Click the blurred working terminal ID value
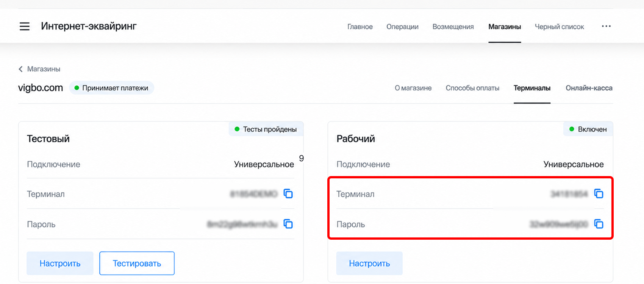The image size is (644, 284). pos(569,194)
